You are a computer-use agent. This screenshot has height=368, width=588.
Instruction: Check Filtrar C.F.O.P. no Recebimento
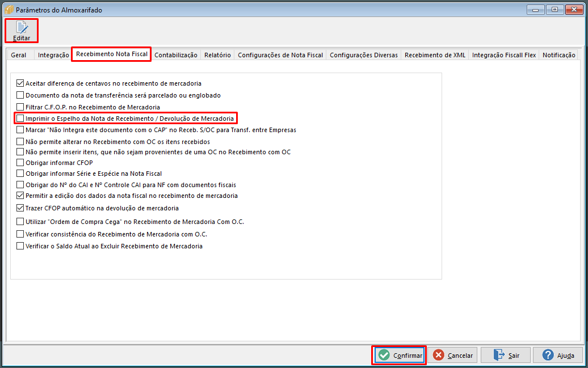[20, 107]
